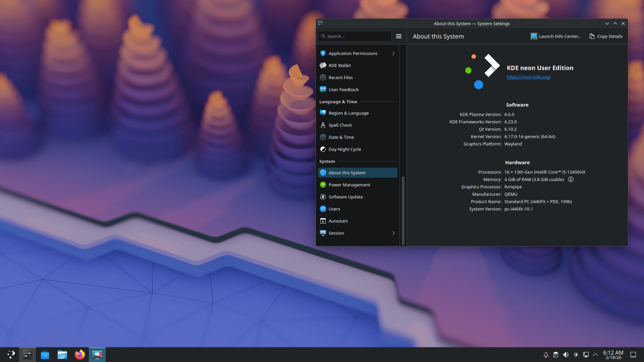Toggle show desktop at taskbar end
The height and width of the screenshot is (362, 644).
pyautogui.click(x=633, y=354)
